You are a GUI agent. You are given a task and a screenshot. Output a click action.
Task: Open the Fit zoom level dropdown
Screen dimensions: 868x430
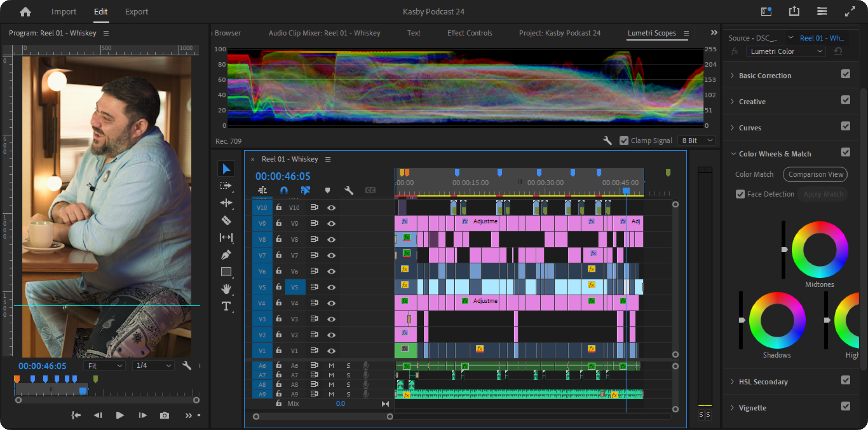tap(105, 366)
